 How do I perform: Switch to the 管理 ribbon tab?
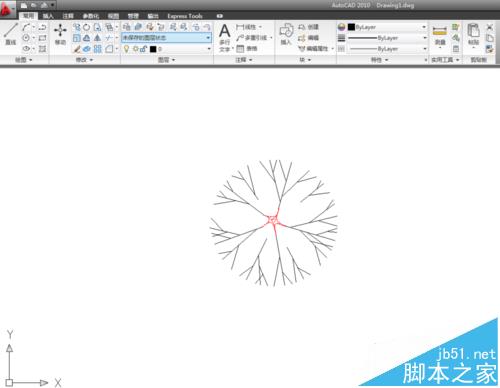tap(133, 16)
